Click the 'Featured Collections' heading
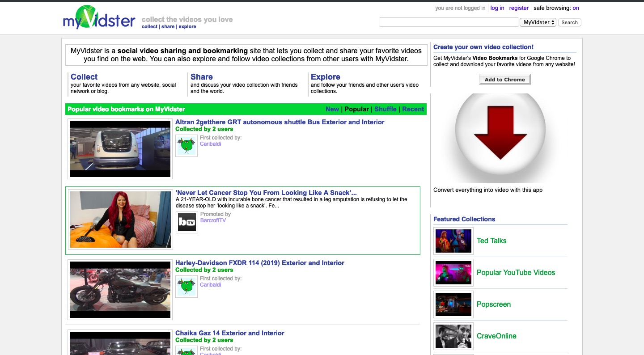This screenshot has height=355, width=644. (464, 219)
